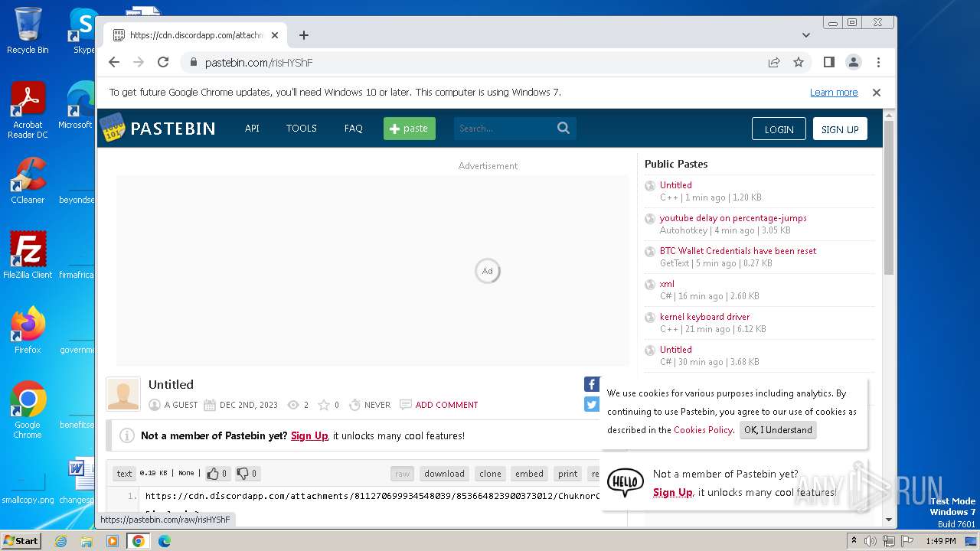Click ADD COMMENT link
The height and width of the screenshot is (551, 980).
click(x=446, y=405)
